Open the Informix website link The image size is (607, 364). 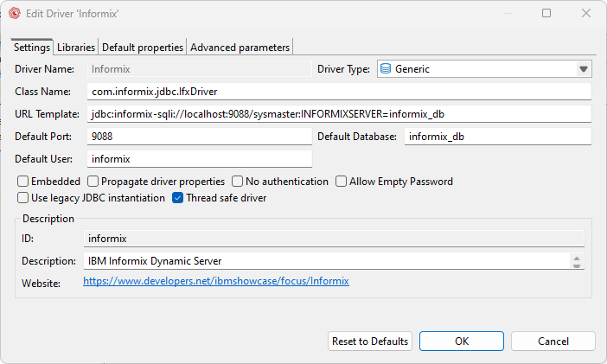coord(216,281)
